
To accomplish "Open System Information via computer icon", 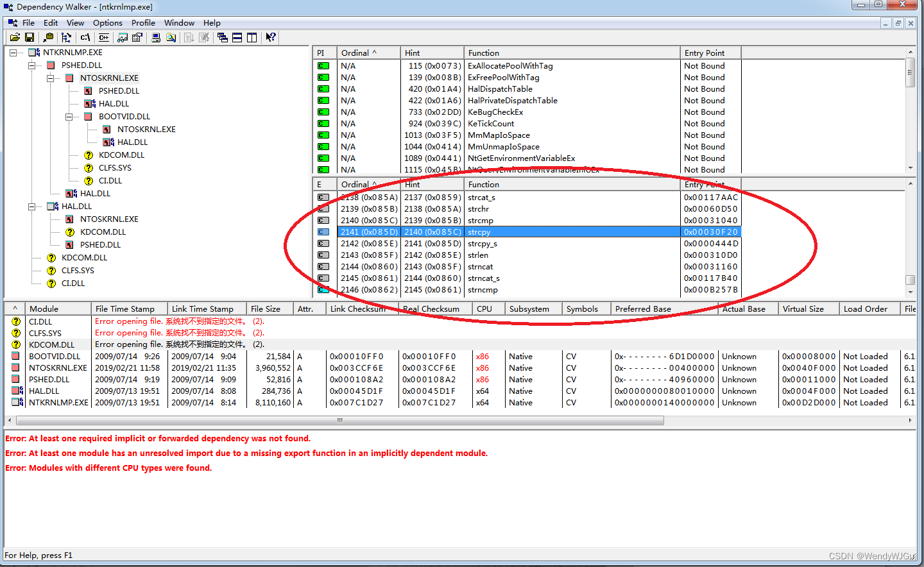I will (156, 38).
